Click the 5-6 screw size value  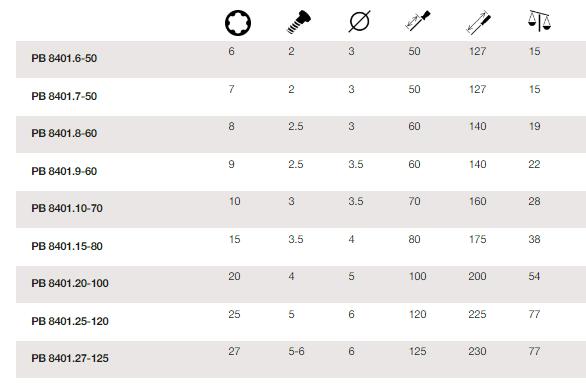click(296, 351)
